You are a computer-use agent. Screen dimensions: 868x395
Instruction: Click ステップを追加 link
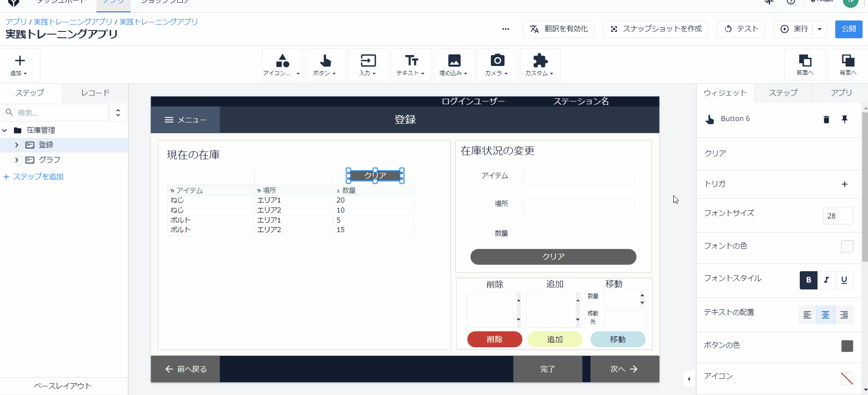pyautogui.click(x=33, y=177)
